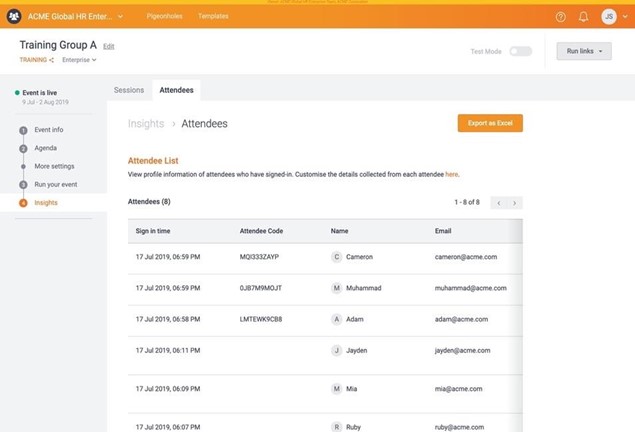Toggle Test Mode switch
The image size is (635, 432).
(x=520, y=51)
